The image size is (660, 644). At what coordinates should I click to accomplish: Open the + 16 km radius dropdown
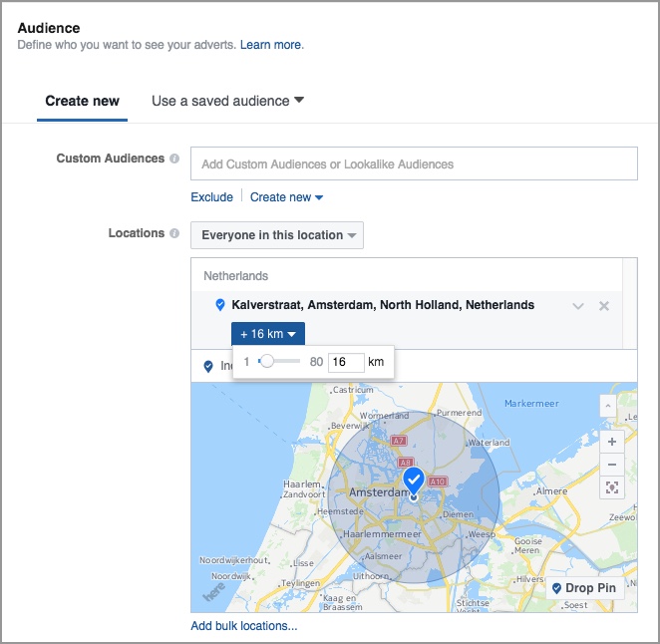268,334
